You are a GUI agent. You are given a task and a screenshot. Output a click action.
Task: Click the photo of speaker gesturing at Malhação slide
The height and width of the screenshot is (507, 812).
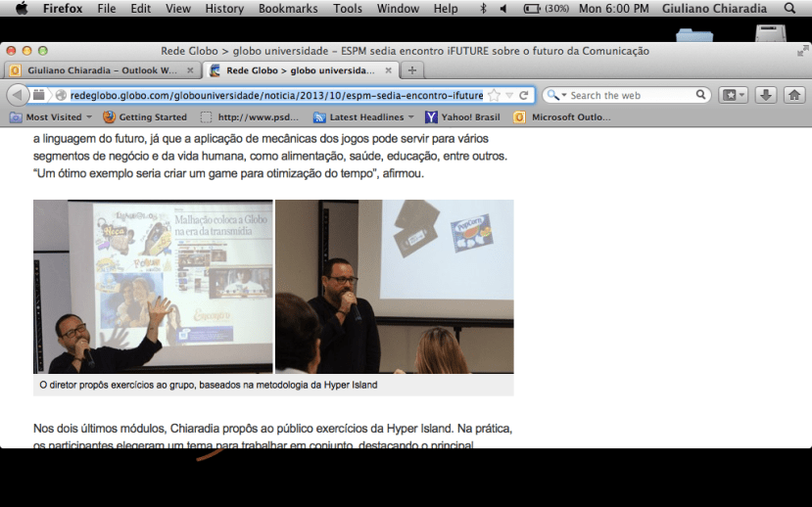(153, 287)
